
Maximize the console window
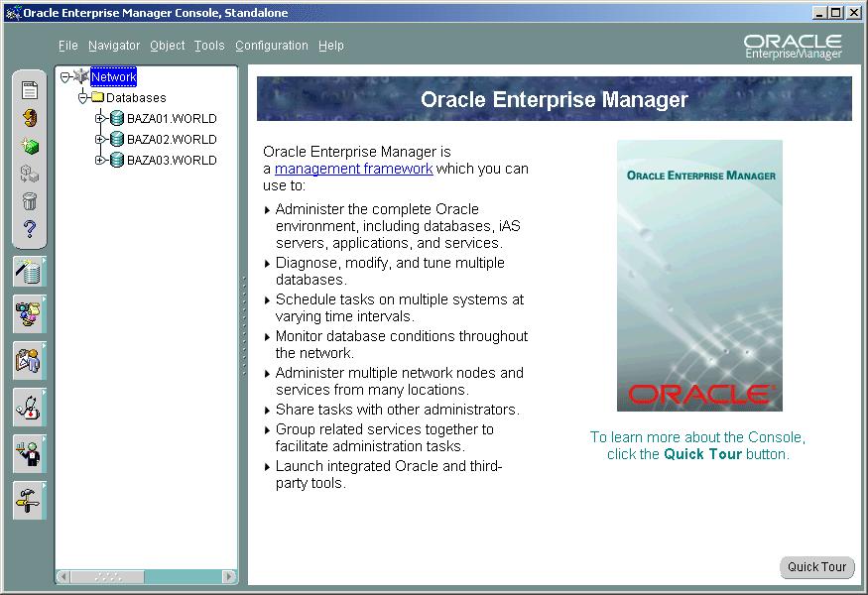pos(836,13)
